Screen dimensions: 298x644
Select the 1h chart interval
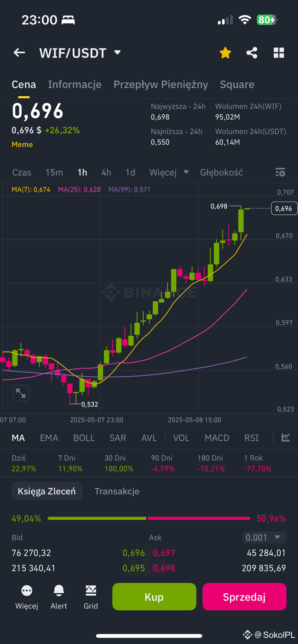82,172
